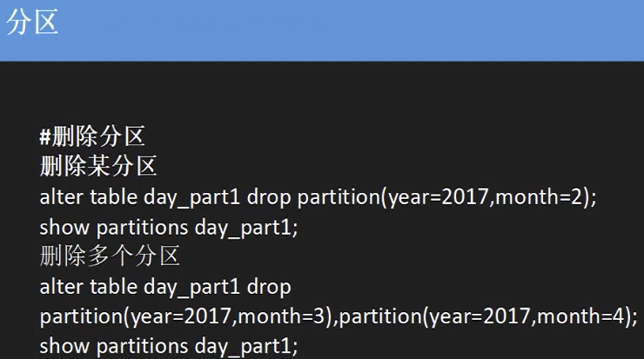The width and height of the screenshot is (644, 359).
Task: Click the hash symbol before 删除分区
Action: click(x=45, y=136)
